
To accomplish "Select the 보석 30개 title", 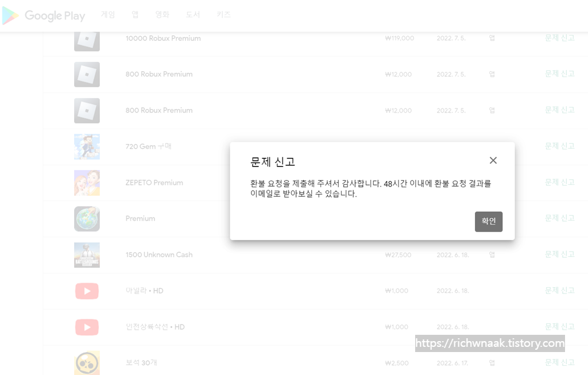I will (x=141, y=362).
